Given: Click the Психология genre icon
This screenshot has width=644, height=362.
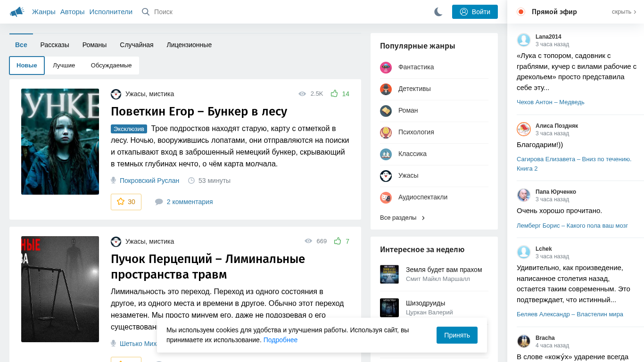Looking at the screenshot, I should [x=386, y=132].
